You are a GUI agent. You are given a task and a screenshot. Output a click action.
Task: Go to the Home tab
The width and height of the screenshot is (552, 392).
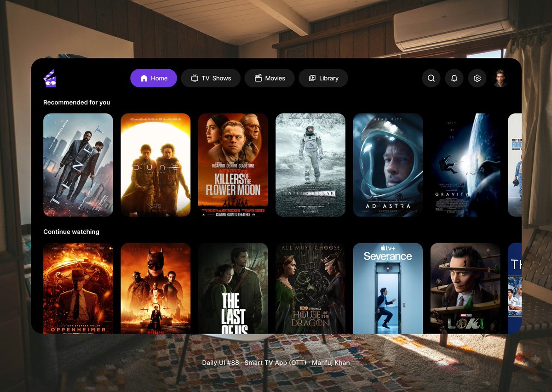point(154,78)
